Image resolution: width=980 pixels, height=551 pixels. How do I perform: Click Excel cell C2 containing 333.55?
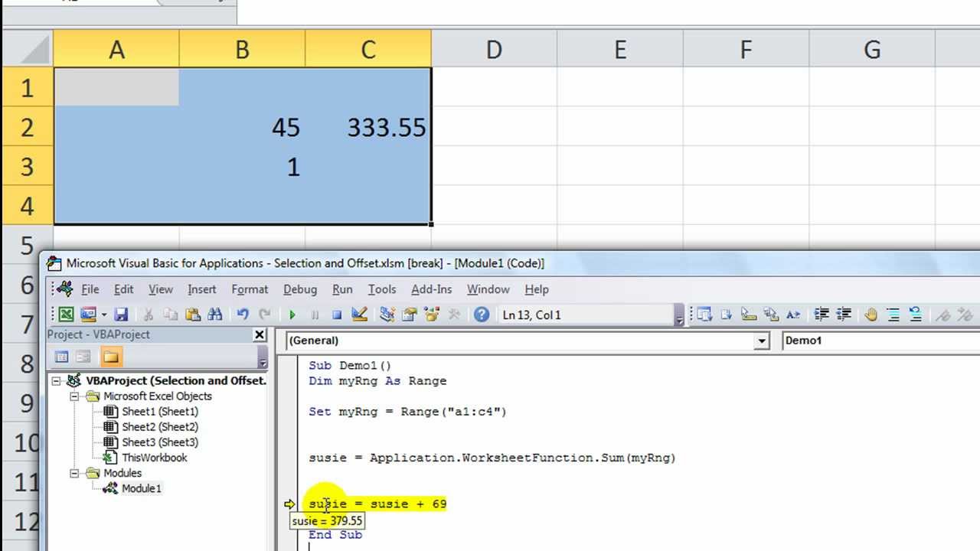point(368,127)
